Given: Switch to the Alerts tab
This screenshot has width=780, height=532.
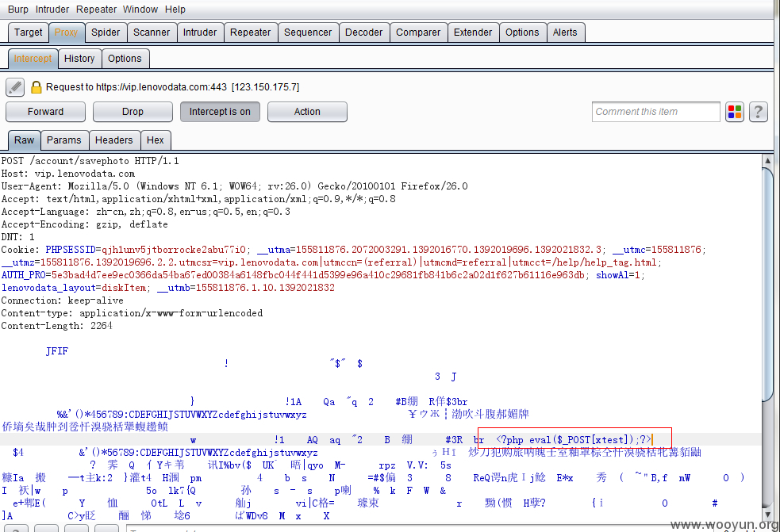Looking at the screenshot, I should pos(565,33).
